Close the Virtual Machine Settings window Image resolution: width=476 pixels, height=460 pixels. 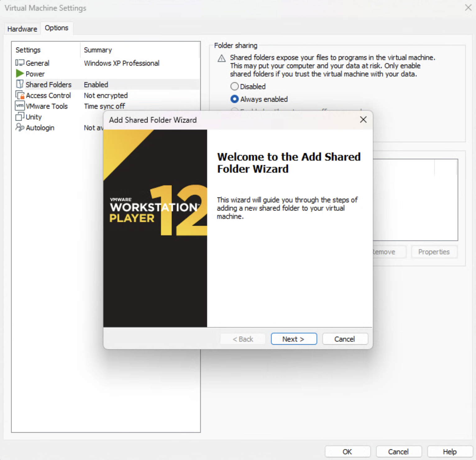click(468, 7)
